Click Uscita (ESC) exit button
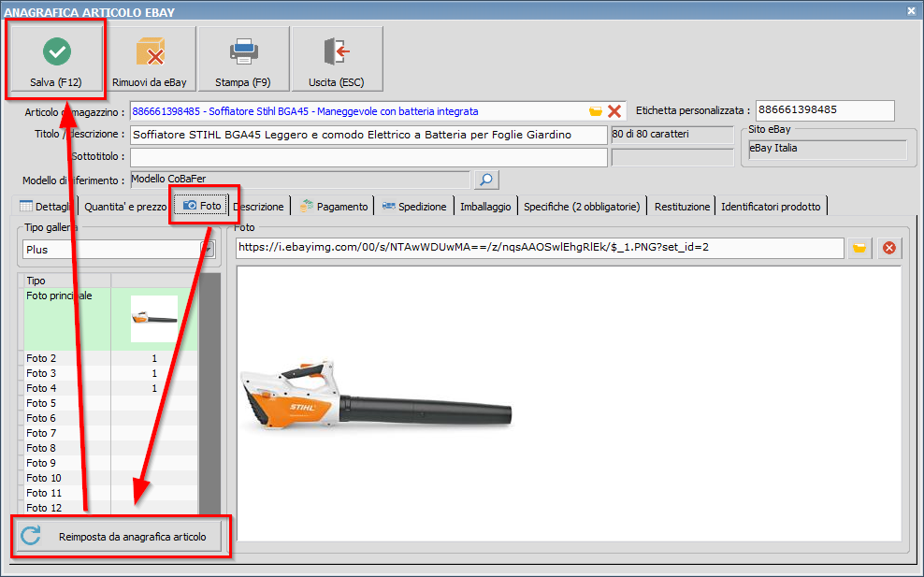The image size is (924, 577). point(337,59)
